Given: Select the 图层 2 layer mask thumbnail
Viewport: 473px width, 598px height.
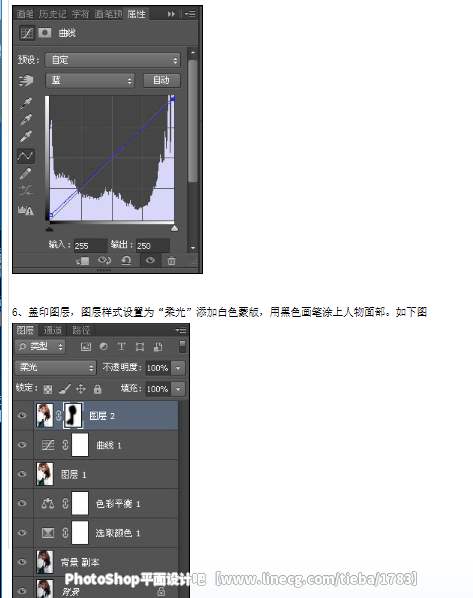Looking at the screenshot, I should click(73, 415).
